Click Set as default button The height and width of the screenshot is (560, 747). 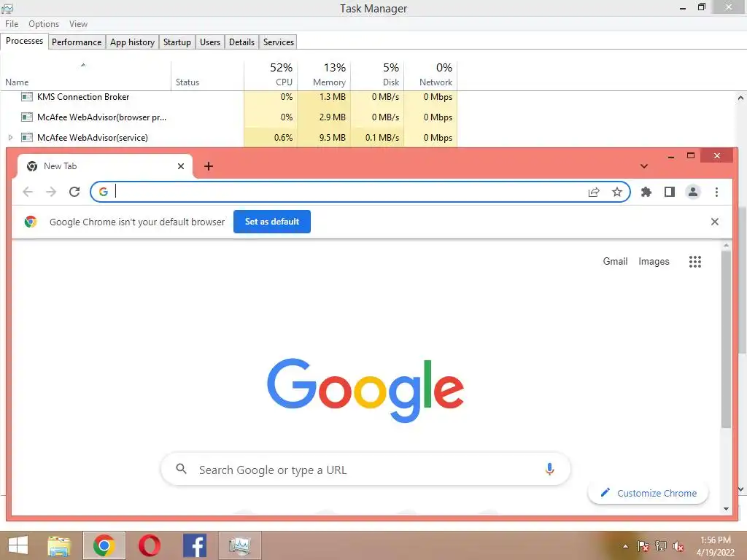272,222
